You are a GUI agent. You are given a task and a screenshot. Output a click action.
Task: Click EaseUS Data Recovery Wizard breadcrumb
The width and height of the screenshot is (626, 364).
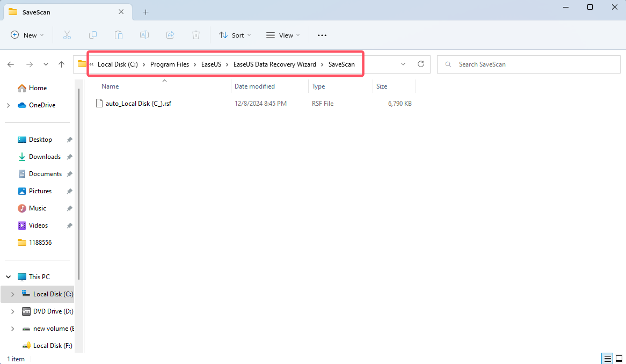click(275, 64)
